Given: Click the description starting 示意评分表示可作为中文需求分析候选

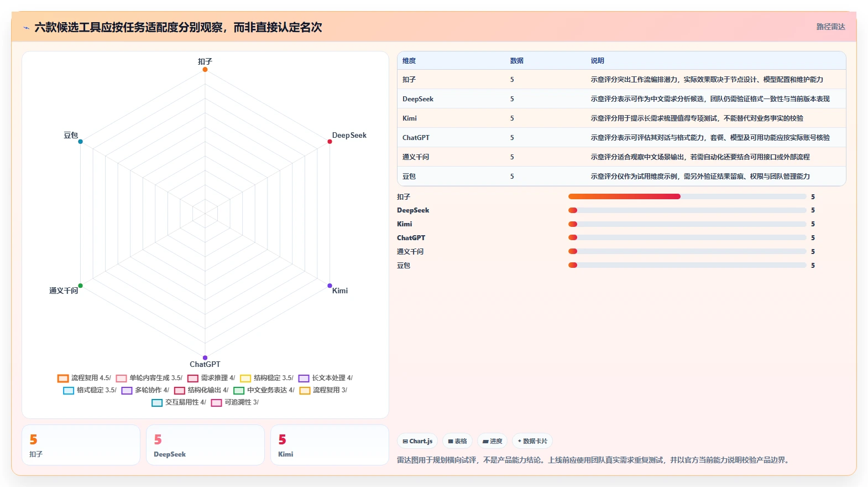Looking at the screenshot, I should pyautogui.click(x=710, y=99).
